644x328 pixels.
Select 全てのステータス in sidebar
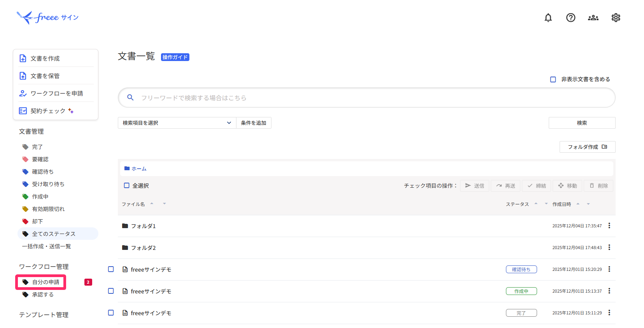[x=58, y=234]
